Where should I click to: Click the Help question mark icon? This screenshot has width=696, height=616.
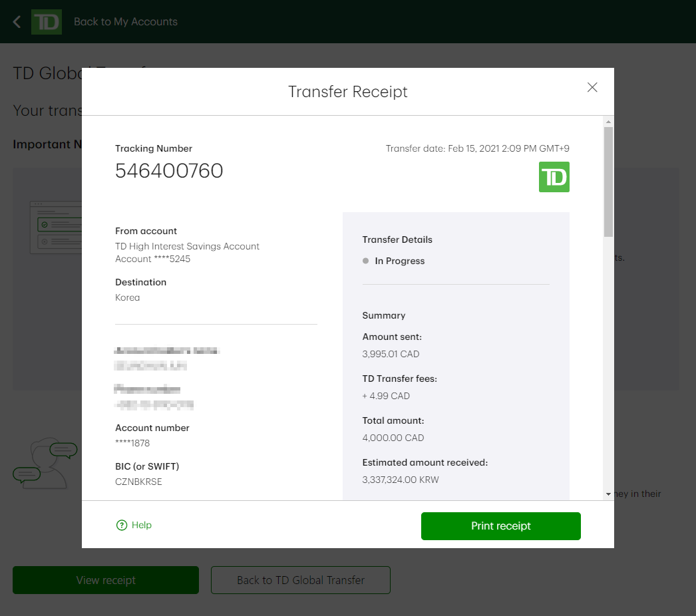click(122, 525)
